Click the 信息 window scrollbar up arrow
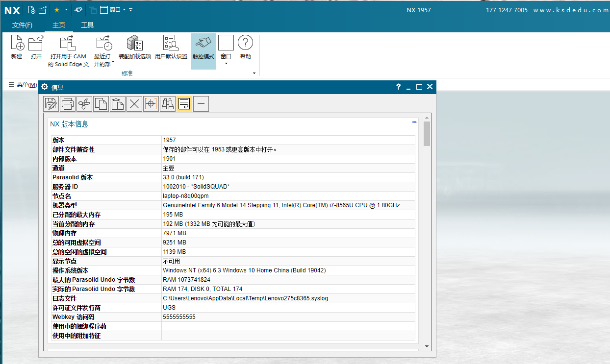Screen dimensions: 610x364 [427, 118]
